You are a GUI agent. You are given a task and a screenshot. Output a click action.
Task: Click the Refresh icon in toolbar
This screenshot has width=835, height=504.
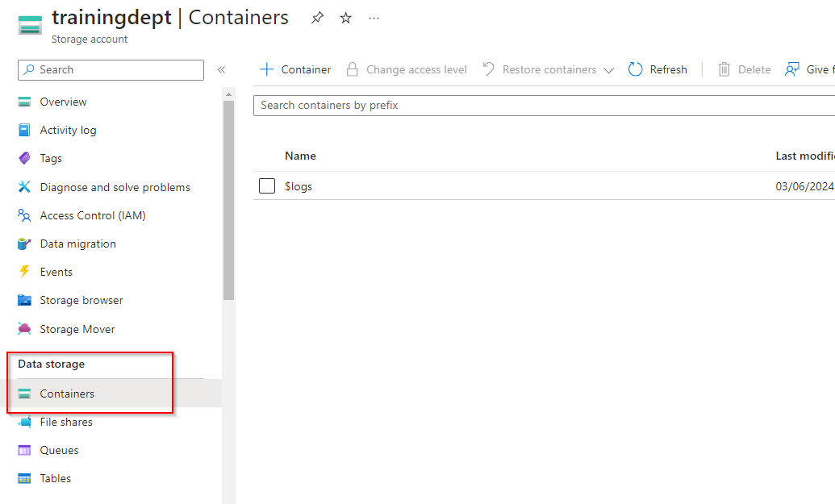tap(636, 69)
